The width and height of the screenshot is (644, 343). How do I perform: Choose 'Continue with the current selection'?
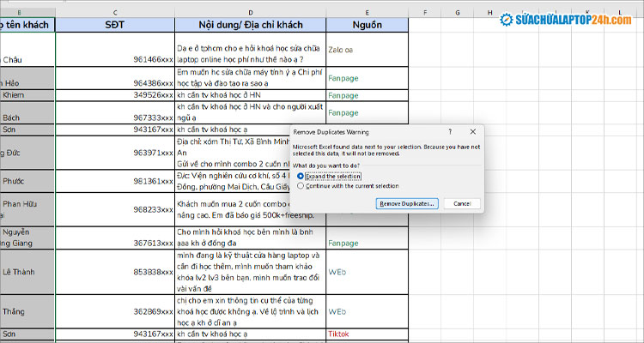click(301, 185)
